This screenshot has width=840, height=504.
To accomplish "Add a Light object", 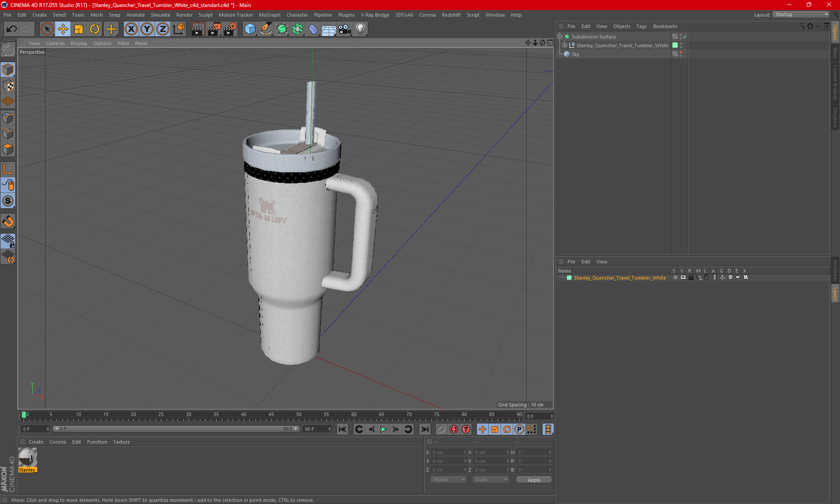I will point(360,29).
